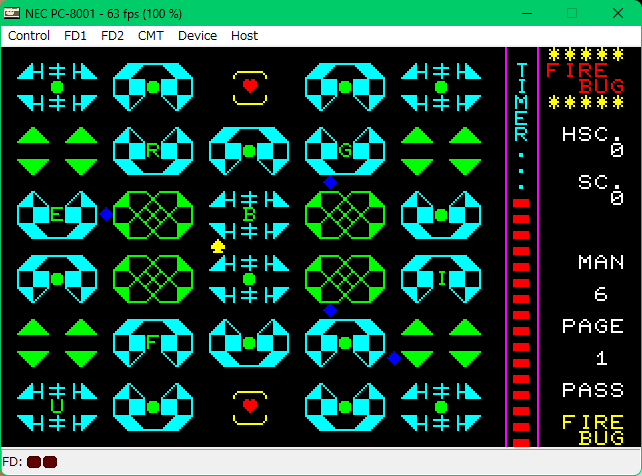Click the bottom red heart in yellow frame
The height and width of the screenshot is (476, 642).
click(250, 407)
